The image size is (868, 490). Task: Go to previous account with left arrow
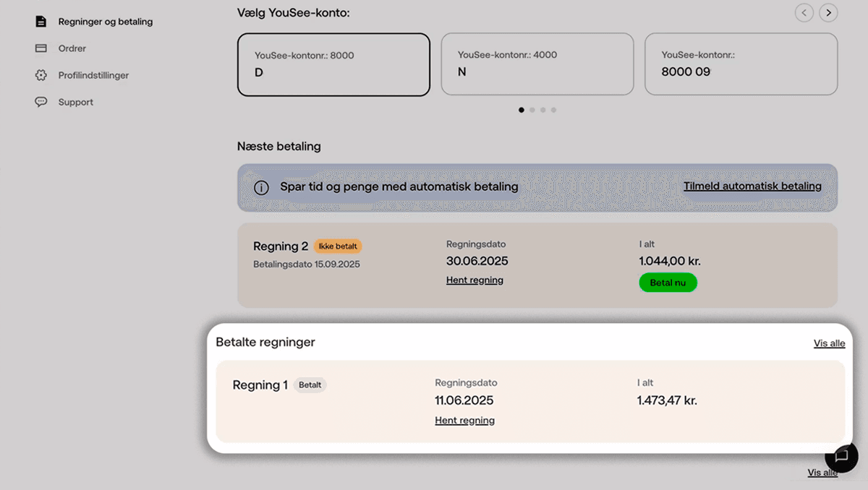coord(804,12)
